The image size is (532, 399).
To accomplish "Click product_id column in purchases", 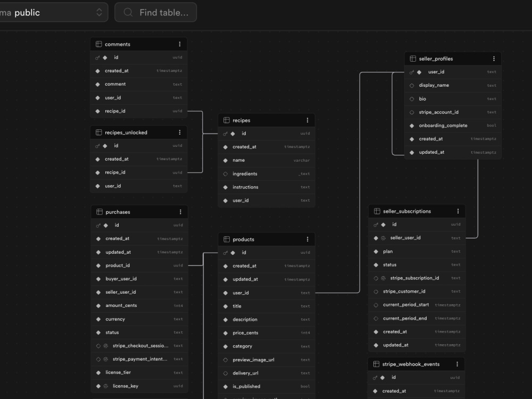I will (x=139, y=265).
